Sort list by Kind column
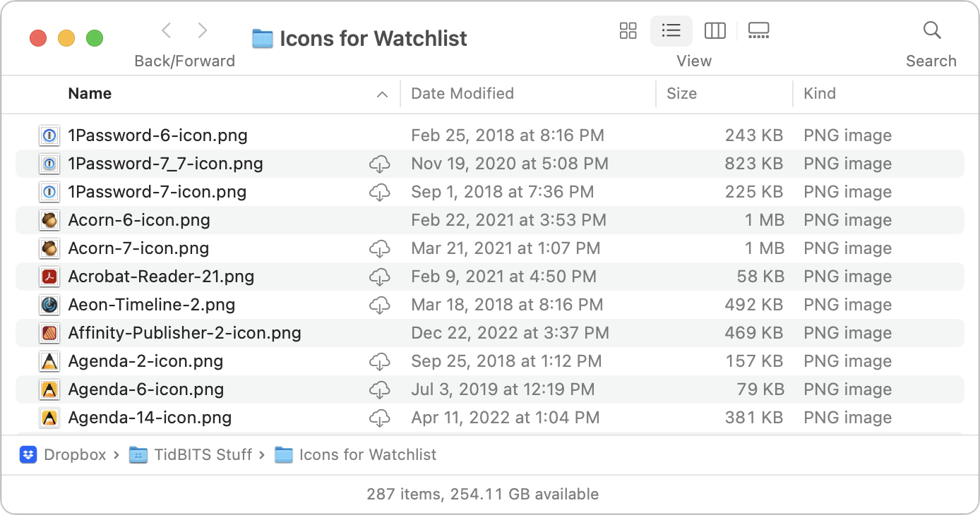Image resolution: width=980 pixels, height=515 pixels. (819, 94)
